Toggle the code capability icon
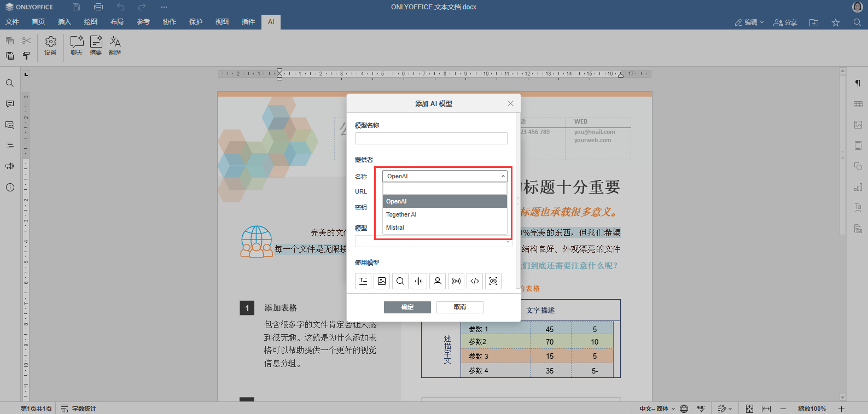868x414 pixels. pyautogui.click(x=475, y=281)
